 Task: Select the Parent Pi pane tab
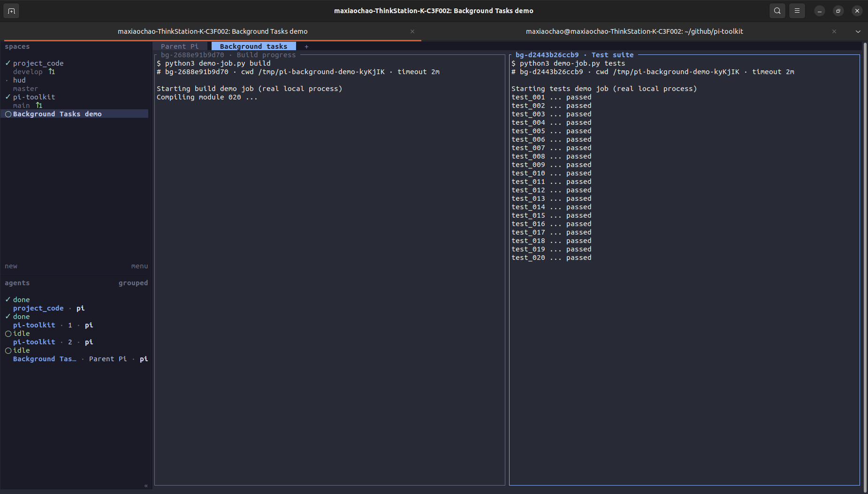[180, 46]
